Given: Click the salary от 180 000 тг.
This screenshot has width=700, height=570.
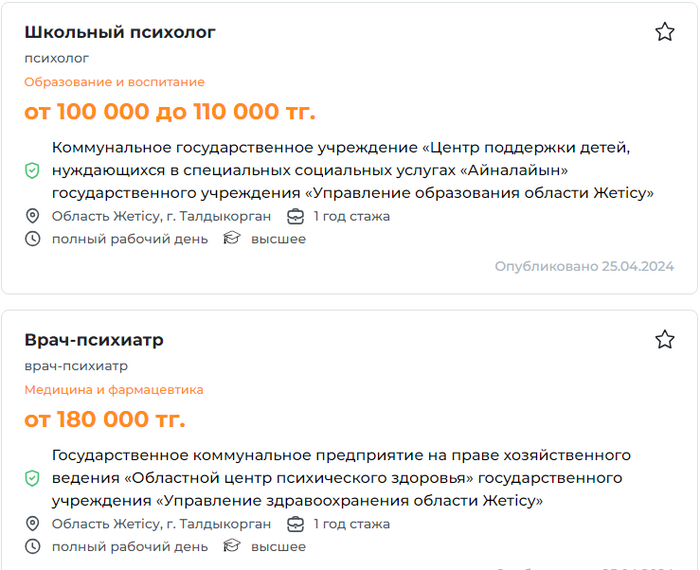Looking at the screenshot, I should pos(105,419).
